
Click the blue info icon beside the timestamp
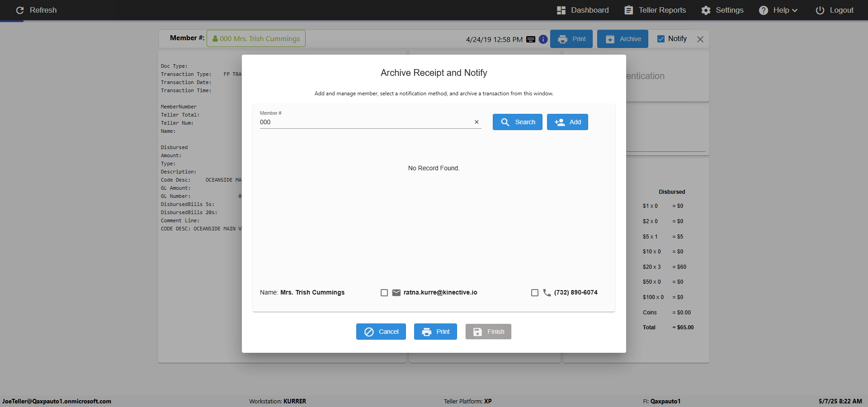tap(543, 39)
